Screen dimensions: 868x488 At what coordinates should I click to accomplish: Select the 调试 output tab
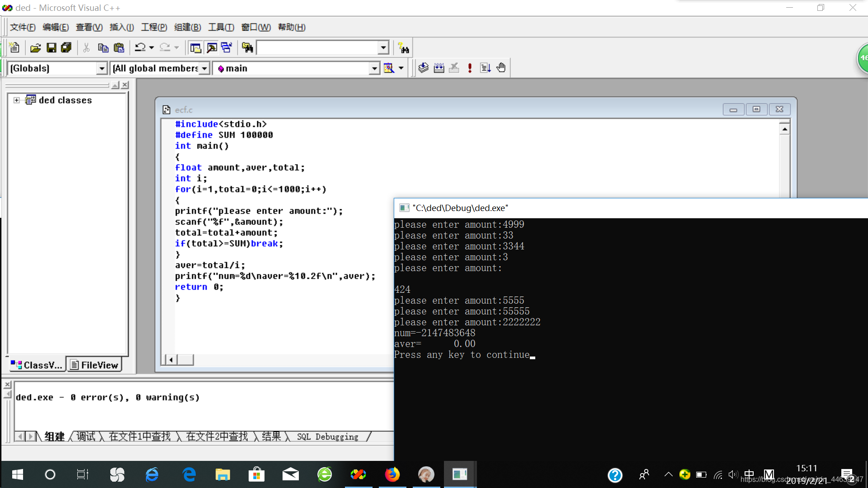(x=86, y=436)
